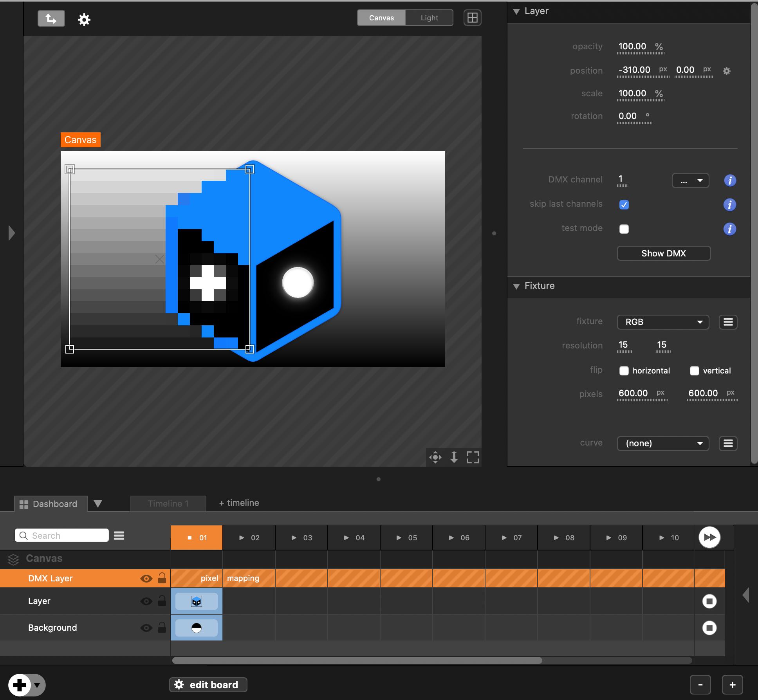The width and height of the screenshot is (758, 700).
Task: Click the fullscreen icon in canvas corner
Action: coord(473,457)
